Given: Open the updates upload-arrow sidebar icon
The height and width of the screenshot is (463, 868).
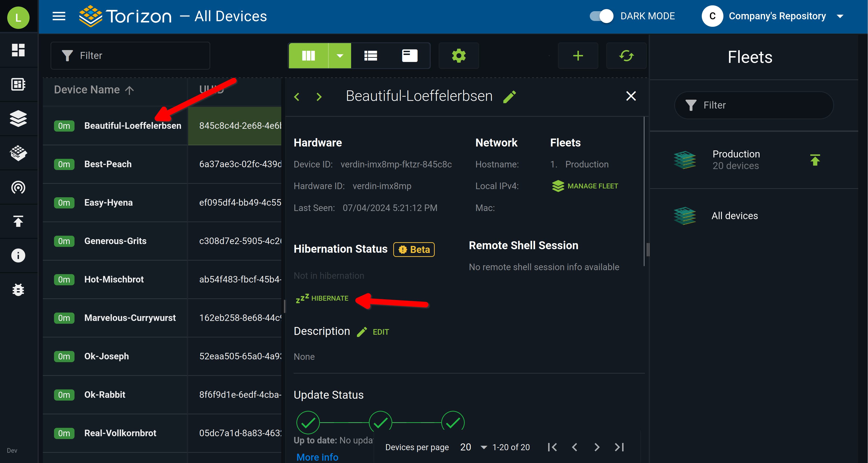Looking at the screenshot, I should [18, 221].
